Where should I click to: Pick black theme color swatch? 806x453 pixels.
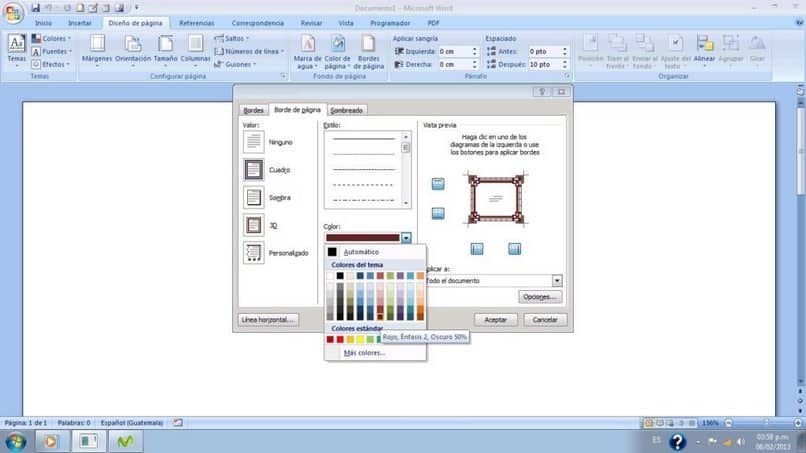[340, 276]
